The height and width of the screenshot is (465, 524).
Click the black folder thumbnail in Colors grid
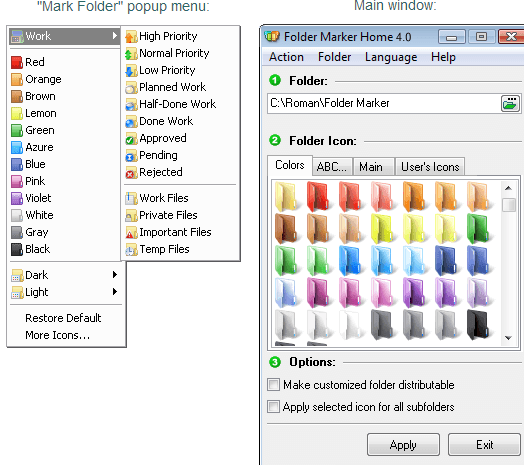point(478,324)
